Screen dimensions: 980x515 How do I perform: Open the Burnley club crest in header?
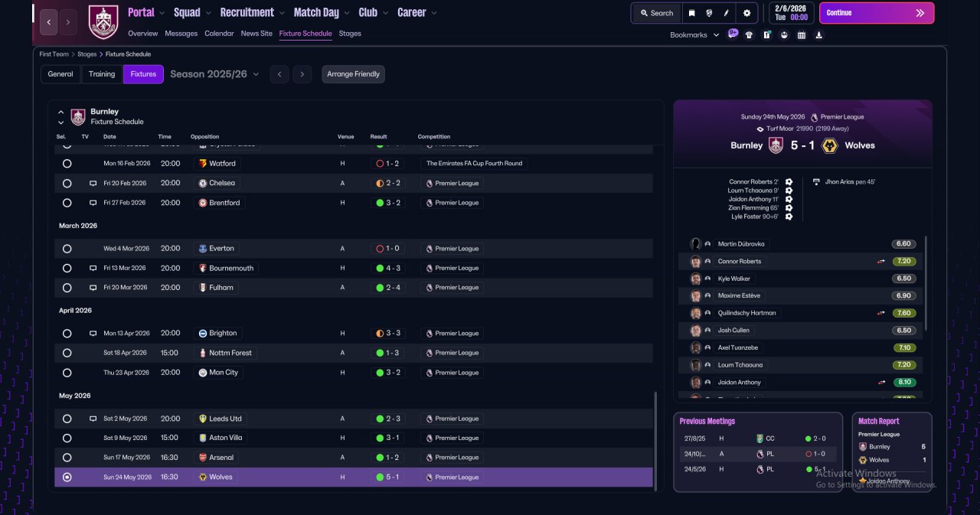coord(103,22)
